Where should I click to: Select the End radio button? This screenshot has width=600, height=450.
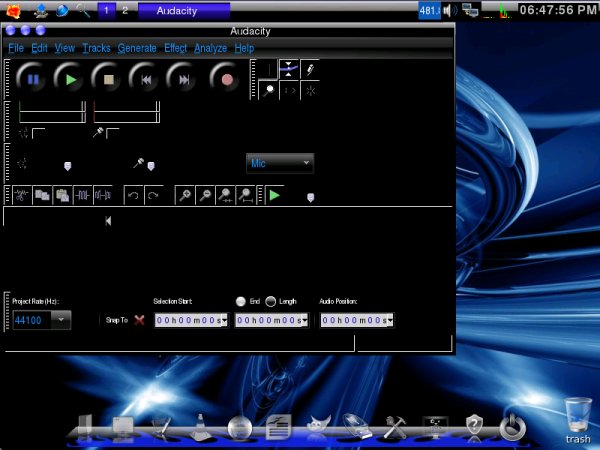[x=241, y=301]
